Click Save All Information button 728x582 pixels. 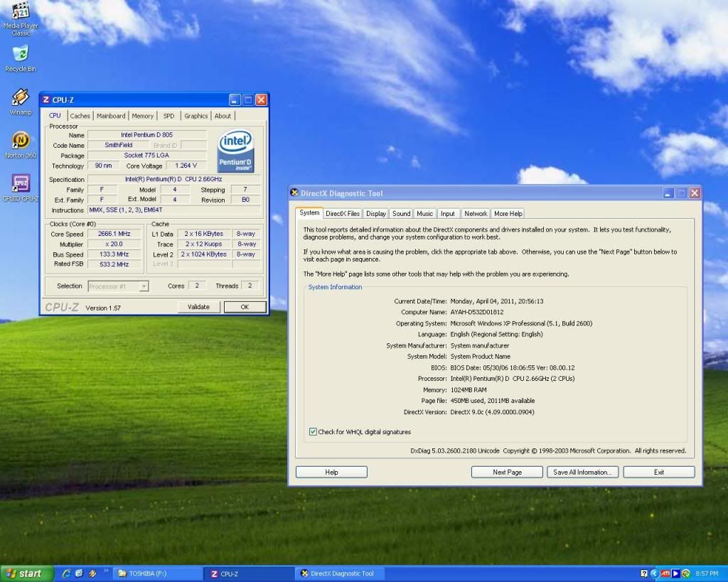click(x=583, y=472)
